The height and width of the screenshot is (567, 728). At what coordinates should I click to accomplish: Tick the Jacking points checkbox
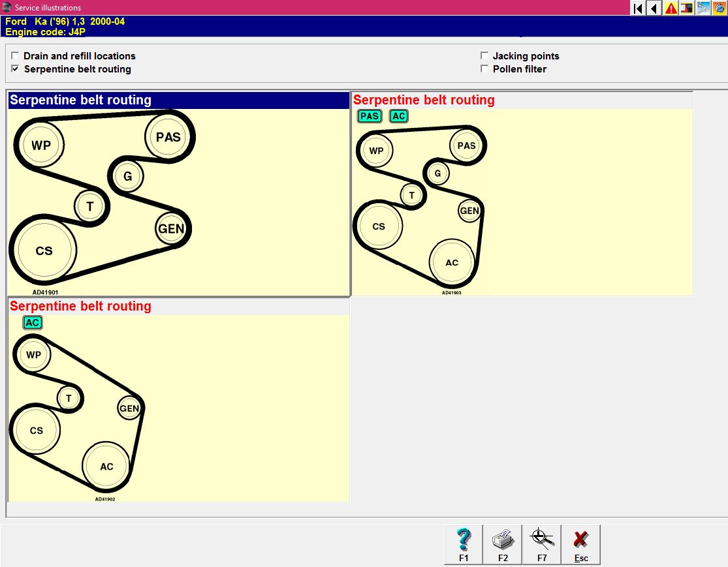pyautogui.click(x=484, y=56)
